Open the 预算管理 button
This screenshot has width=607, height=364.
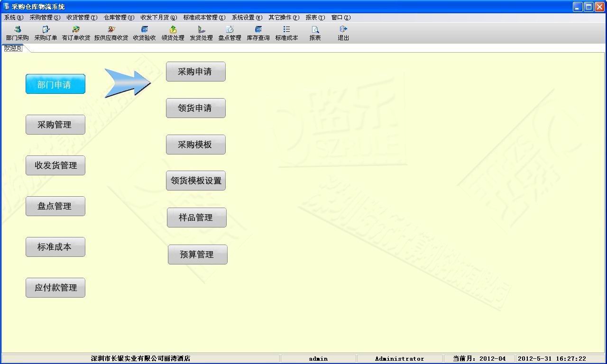(197, 255)
